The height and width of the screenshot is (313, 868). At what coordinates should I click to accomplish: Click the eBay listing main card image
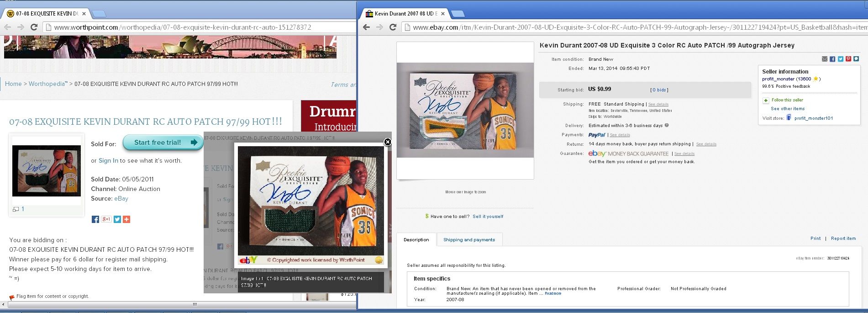coord(465,110)
